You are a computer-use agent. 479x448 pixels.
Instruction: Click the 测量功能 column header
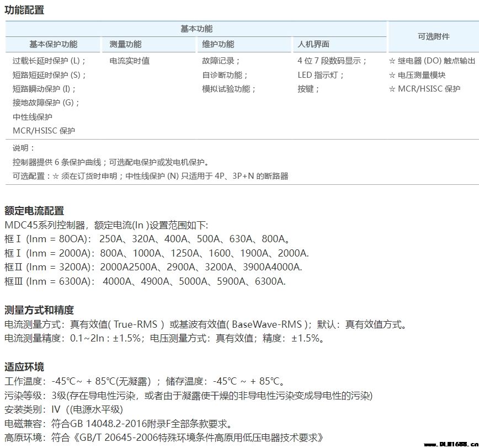pyautogui.click(x=125, y=44)
